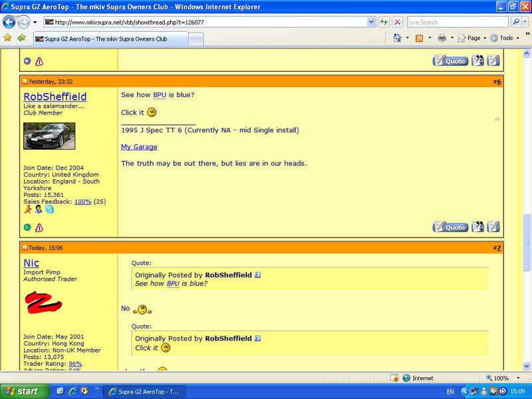Click the Show Desktop quick launch icon
Image resolution: width=532 pixels, height=399 pixels.
pos(61,391)
